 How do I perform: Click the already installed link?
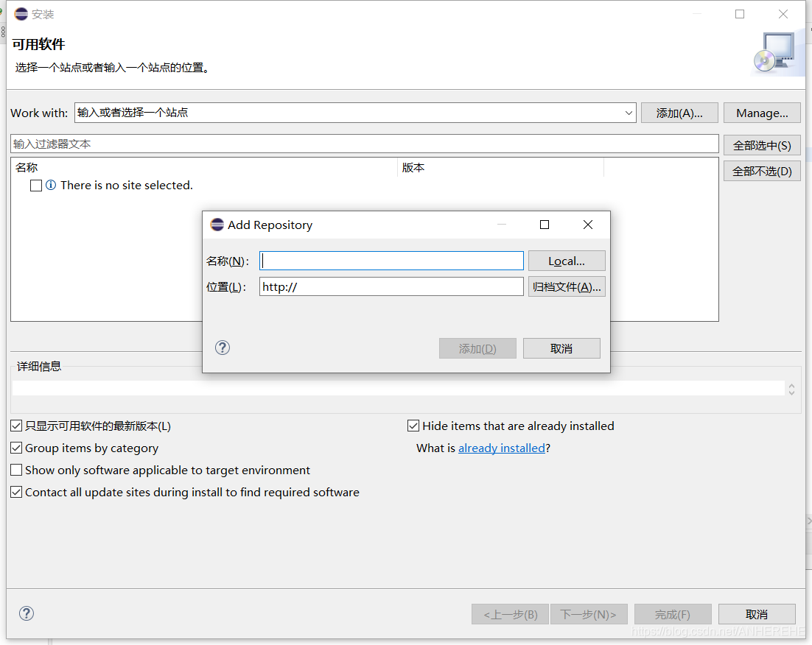502,448
